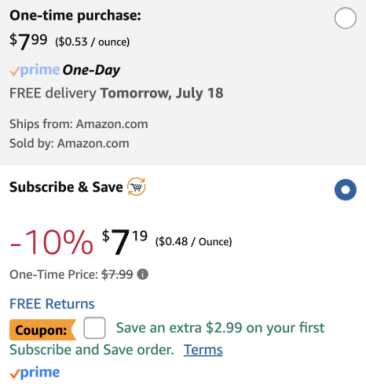Click the One-Day shipping label

[91, 70]
